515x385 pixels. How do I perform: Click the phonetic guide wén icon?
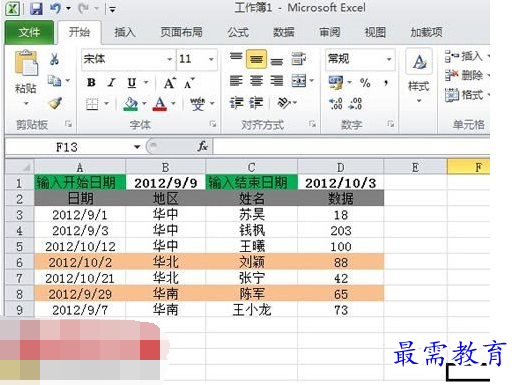coord(197,104)
